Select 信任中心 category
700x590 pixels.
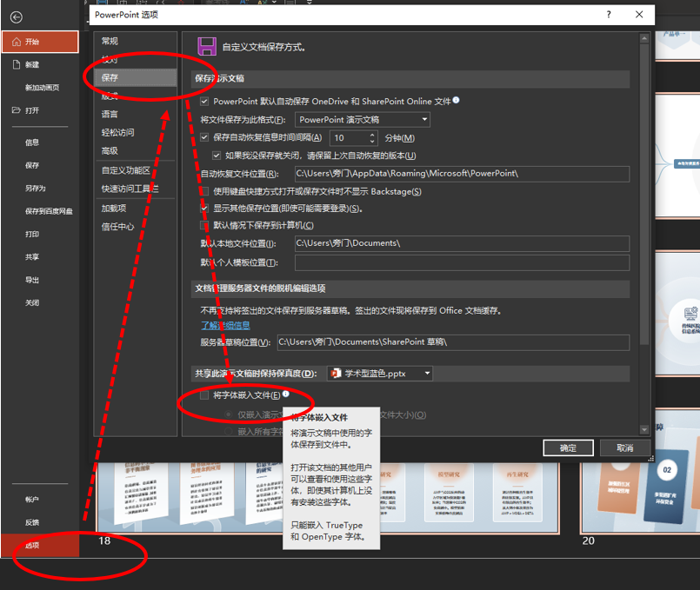pyautogui.click(x=136, y=227)
